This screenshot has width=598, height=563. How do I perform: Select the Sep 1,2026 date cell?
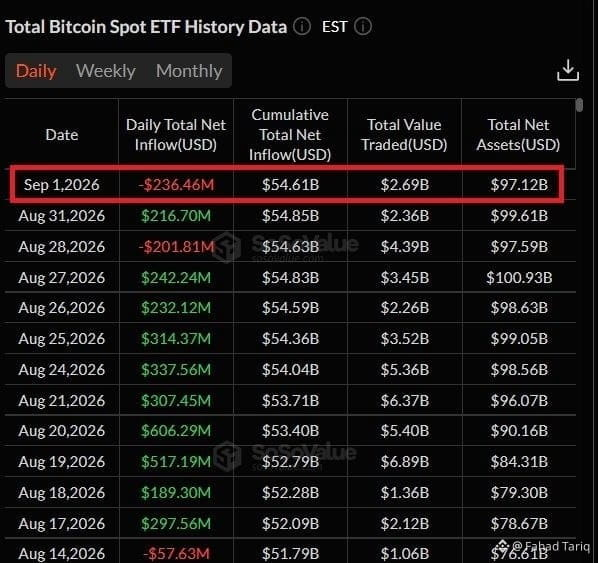[62, 185]
